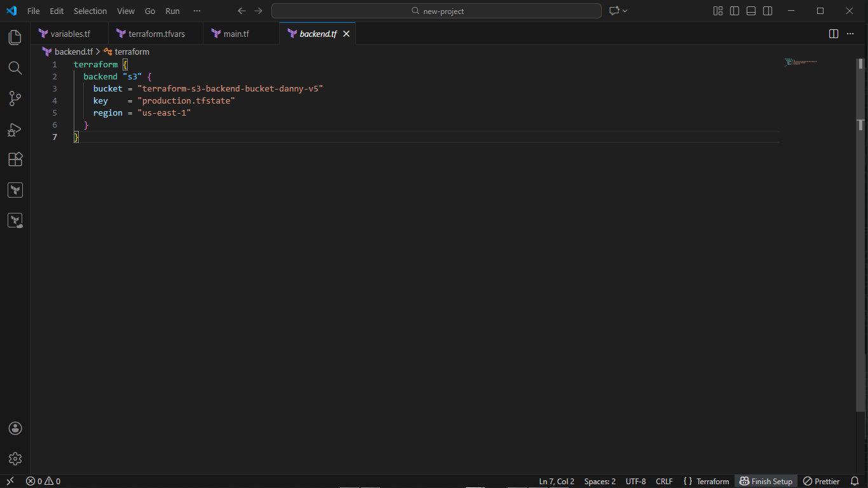Click the errors and warnings indicator
Viewport: 868px width, 488px height.
43,481
